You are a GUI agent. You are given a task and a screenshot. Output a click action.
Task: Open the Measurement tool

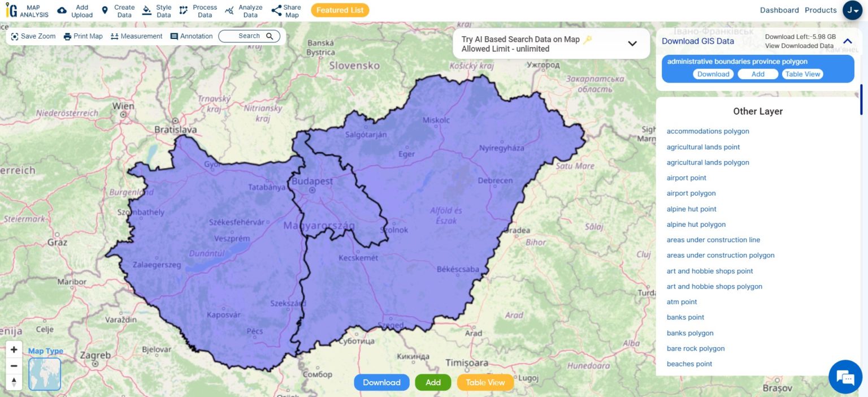[x=136, y=36]
